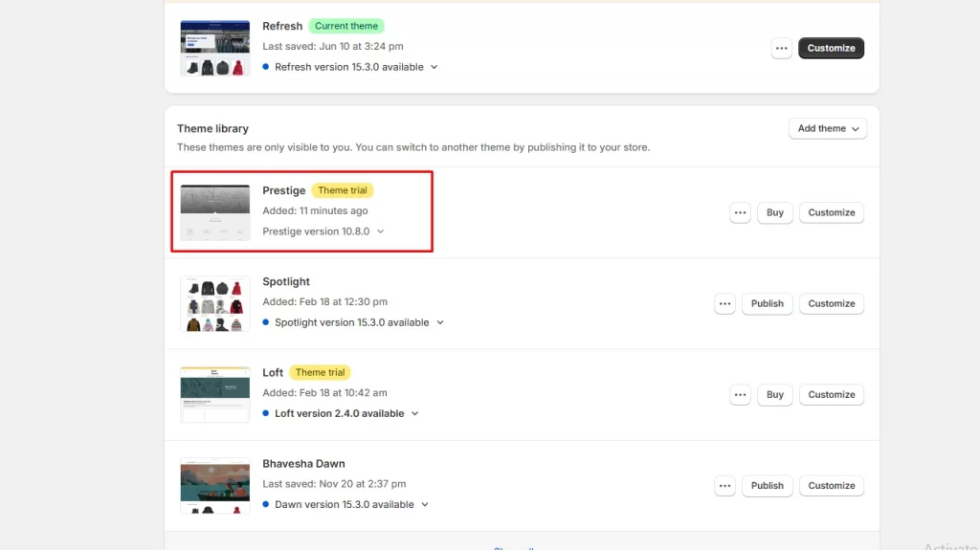The height and width of the screenshot is (550, 980).
Task: Click 'Last saved: Nov 20 at 2:37 pm'
Action: (334, 484)
